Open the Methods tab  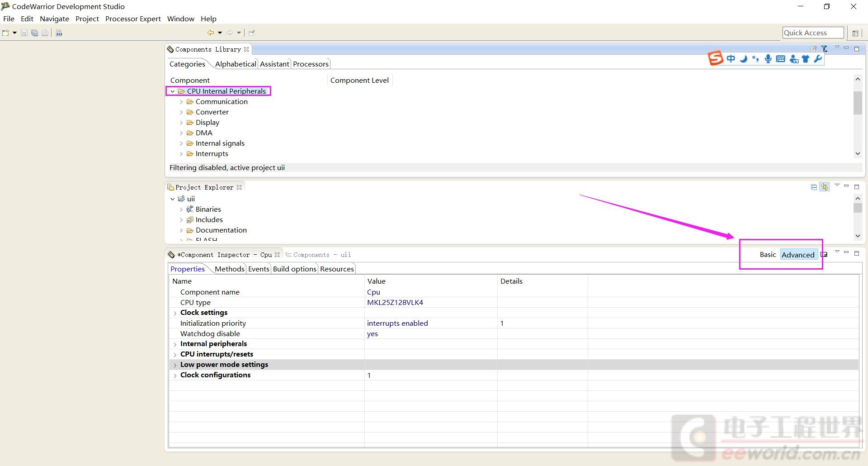[230, 269]
